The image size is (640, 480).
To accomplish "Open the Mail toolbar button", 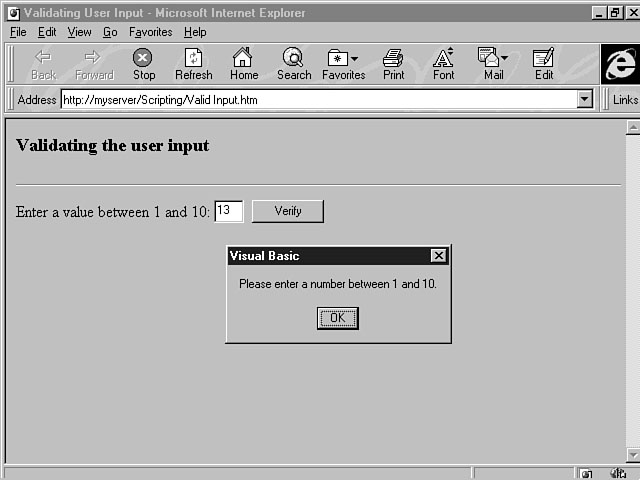I will [493, 63].
